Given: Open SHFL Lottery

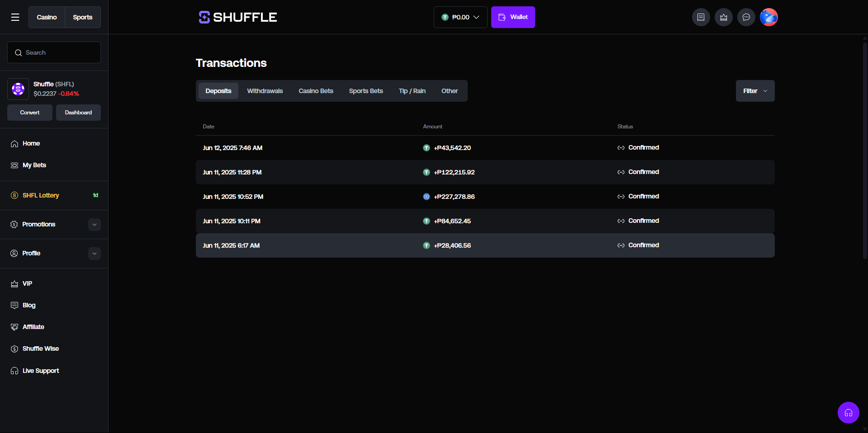Looking at the screenshot, I should [x=41, y=195].
